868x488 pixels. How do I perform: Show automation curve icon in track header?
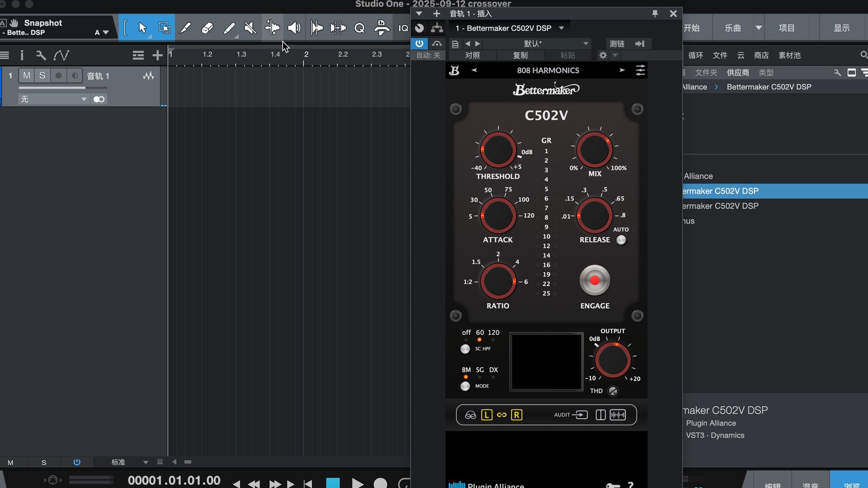[61, 55]
